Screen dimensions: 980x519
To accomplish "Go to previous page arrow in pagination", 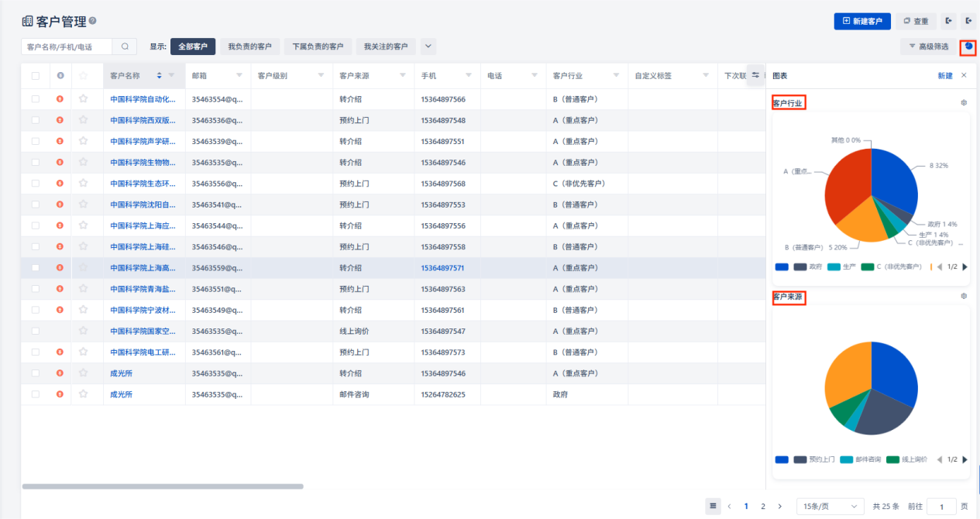I will coord(729,506).
